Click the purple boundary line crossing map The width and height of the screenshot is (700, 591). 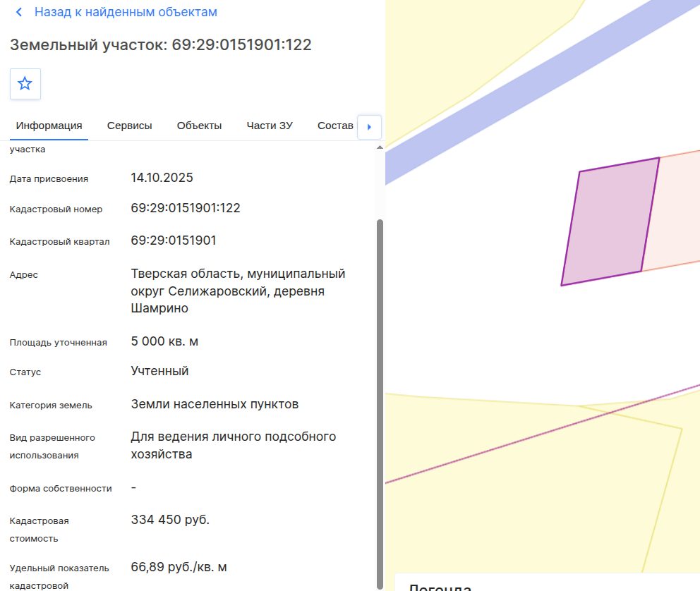(x=543, y=434)
